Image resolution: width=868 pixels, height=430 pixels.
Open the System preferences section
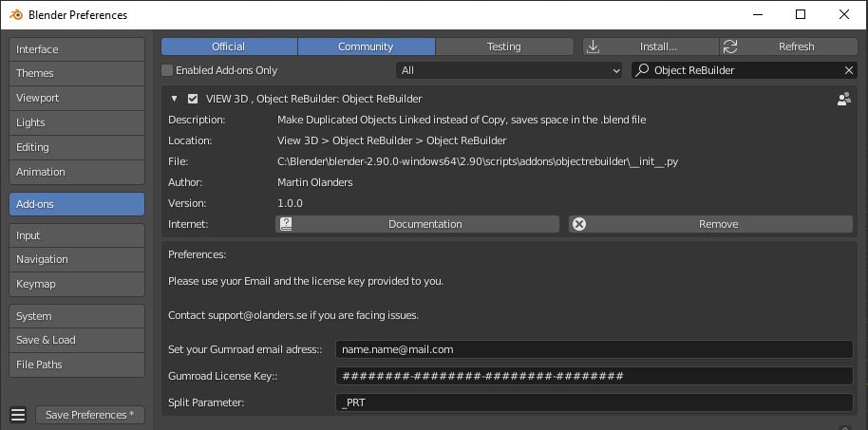point(77,316)
